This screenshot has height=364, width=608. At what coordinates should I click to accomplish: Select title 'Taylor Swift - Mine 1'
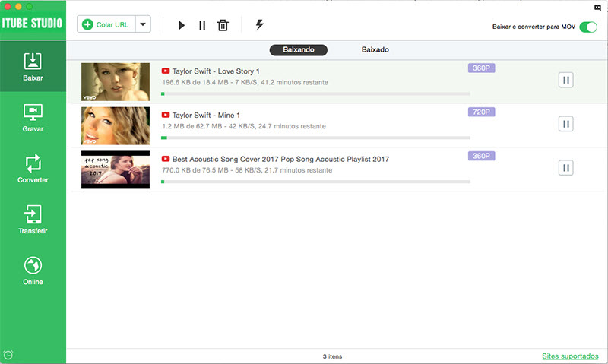coord(206,116)
